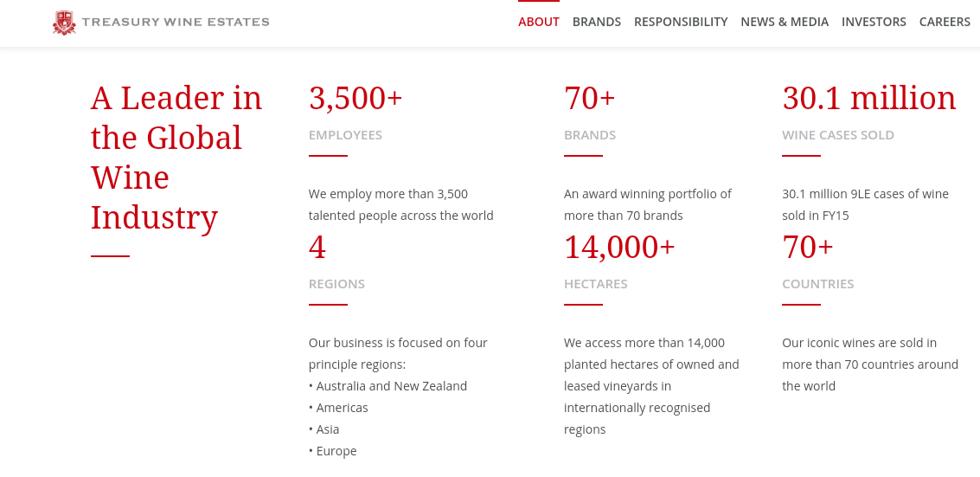Select the WINE CASES SOLD label
980x477 pixels.
pyautogui.click(x=837, y=135)
